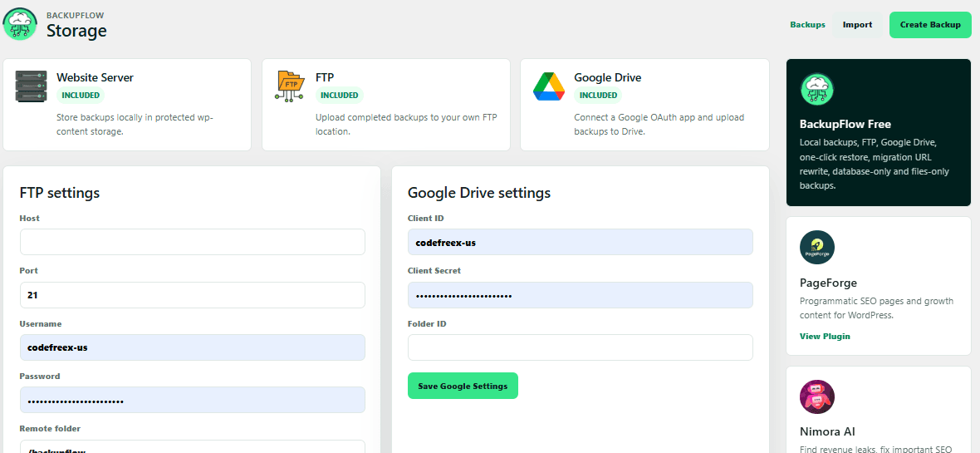The image size is (980, 453).
Task: Focus the Folder ID field
Action: coord(581,347)
